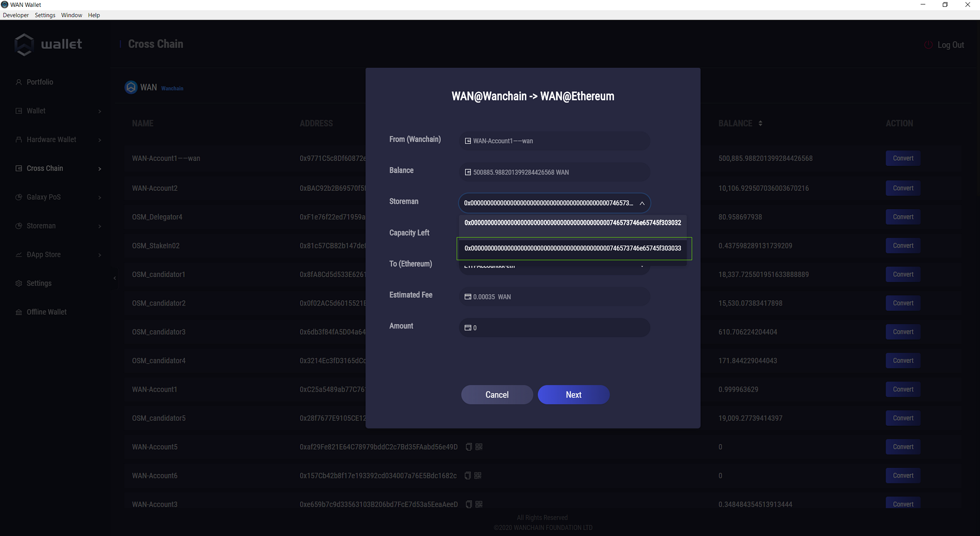Click the WAN-Account5 address text
Viewport: 980px width, 536px height.
tap(378, 447)
